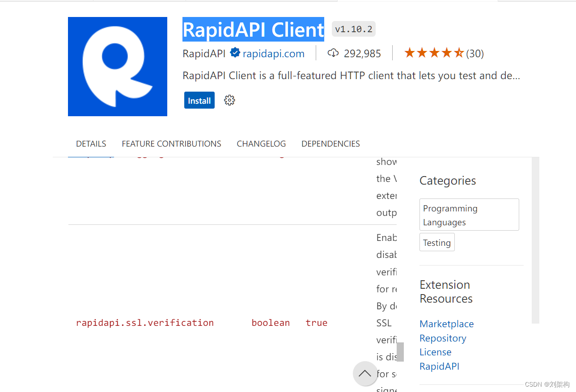The width and height of the screenshot is (576, 392).
Task: Click the download count cloud icon
Action: tap(333, 53)
